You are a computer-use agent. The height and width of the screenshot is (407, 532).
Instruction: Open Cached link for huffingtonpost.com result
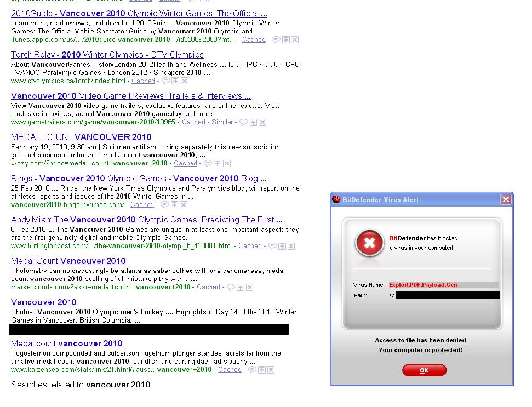tap(250, 246)
